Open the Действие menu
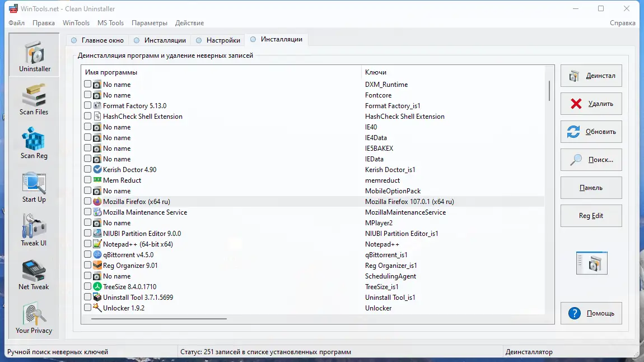Image resolution: width=644 pixels, height=362 pixels. 189,23
